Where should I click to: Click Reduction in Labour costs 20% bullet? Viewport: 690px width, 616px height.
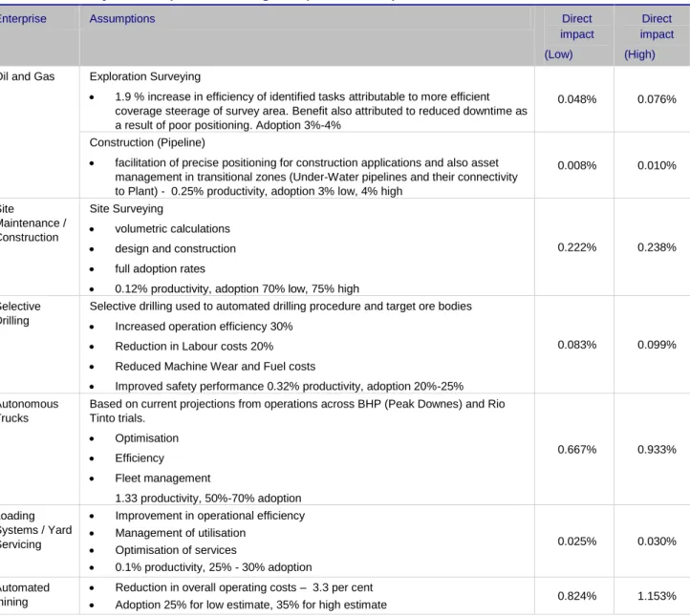point(194,347)
